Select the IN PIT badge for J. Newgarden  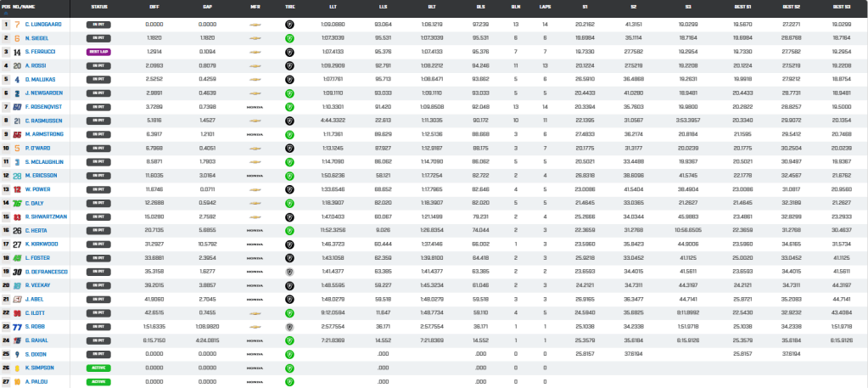[x=98, y=93]
